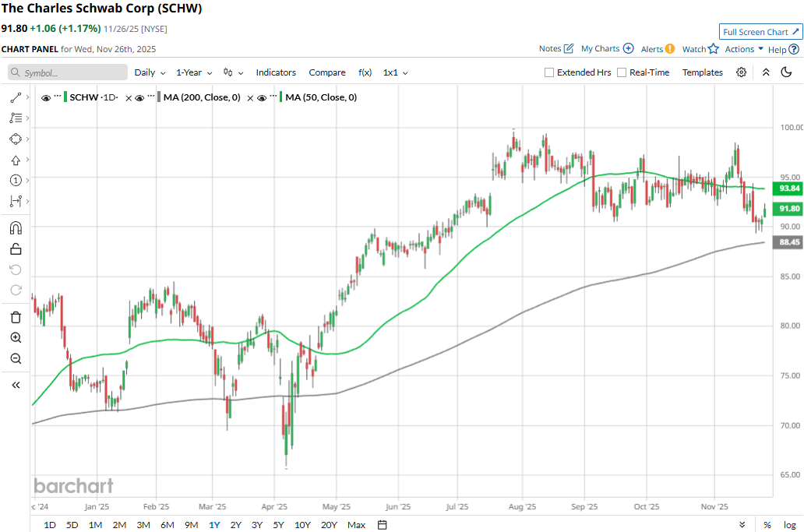Open the Actions dropdown menu
The image size is (804, 532).
click(744, 49)
